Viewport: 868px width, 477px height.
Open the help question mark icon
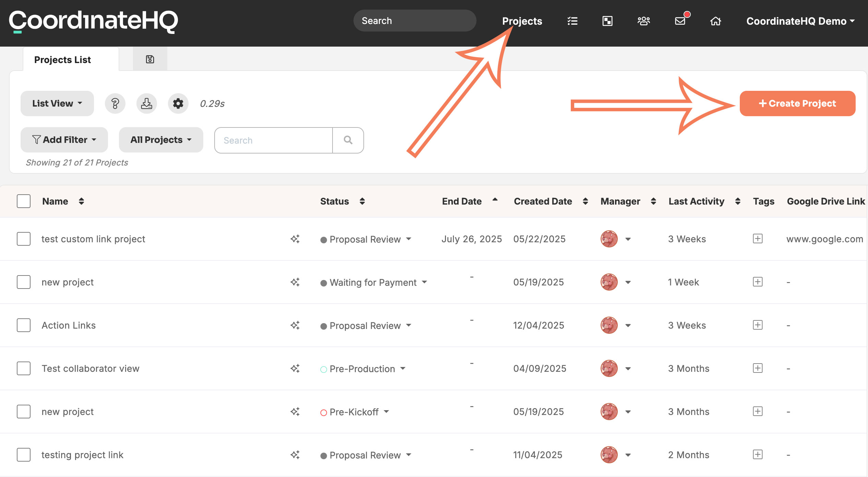pyautogui.click(x=115, y=103)
